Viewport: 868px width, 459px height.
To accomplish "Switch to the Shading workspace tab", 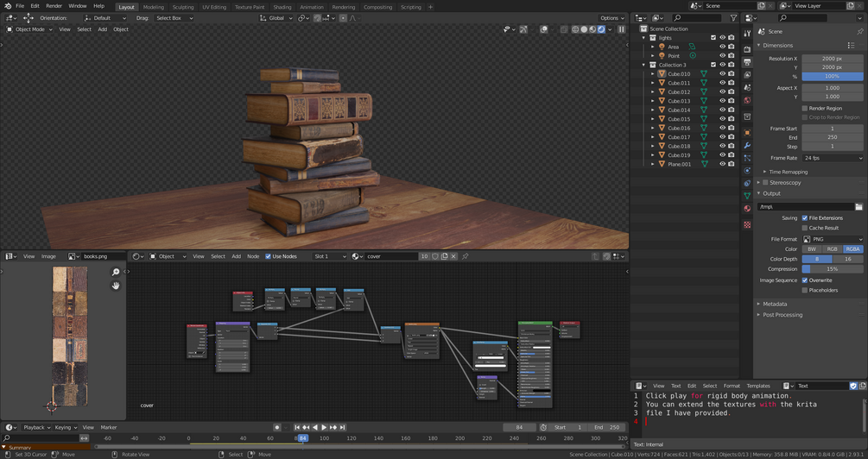I will click(282, 7).
